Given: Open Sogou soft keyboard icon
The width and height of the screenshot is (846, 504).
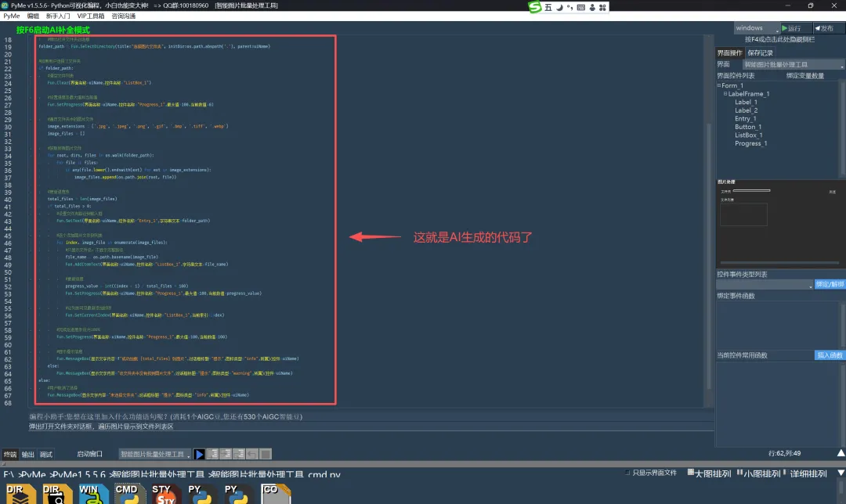Looking at the screenshot, I should coord(581,7).
